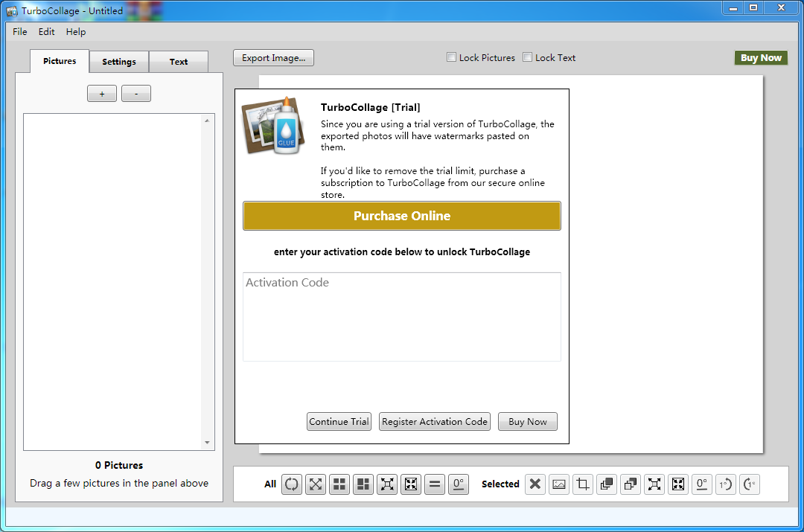Click the Purchase Online button
The width and height of the screenshot is (804, 532).
tap(402, 216)
